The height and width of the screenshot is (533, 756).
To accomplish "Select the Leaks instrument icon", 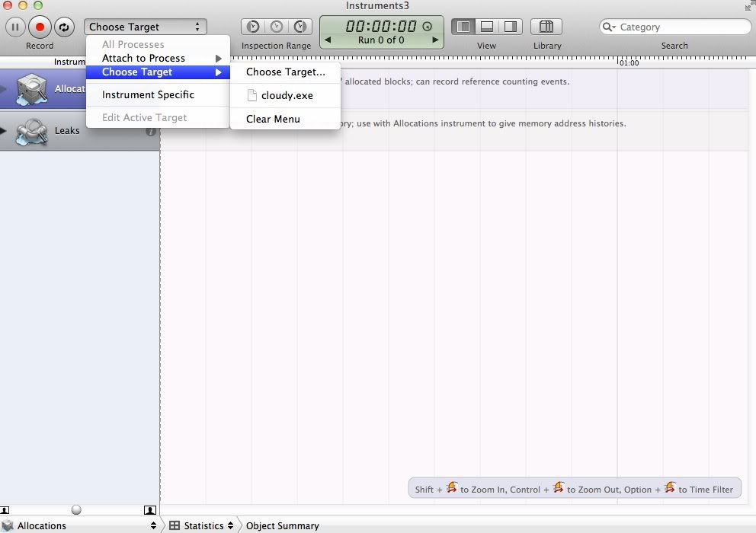I will click(x=31, y=132).
